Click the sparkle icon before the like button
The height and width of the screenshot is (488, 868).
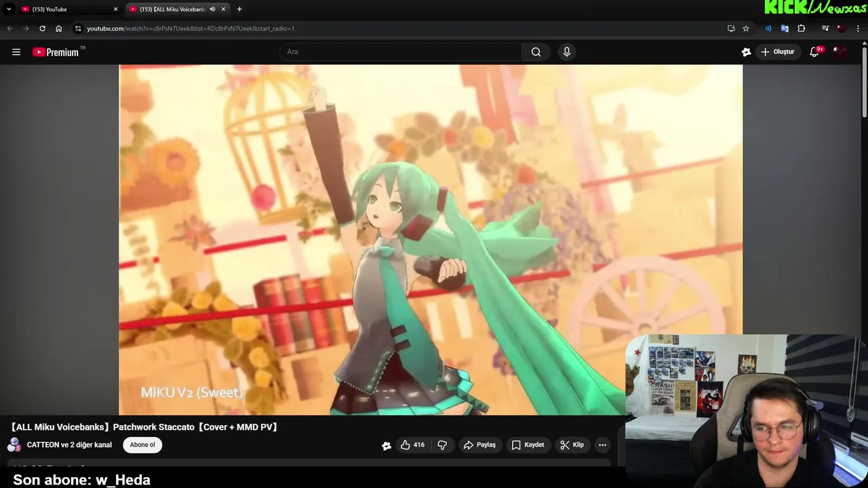pyautogui.click(x=387, y=445)
